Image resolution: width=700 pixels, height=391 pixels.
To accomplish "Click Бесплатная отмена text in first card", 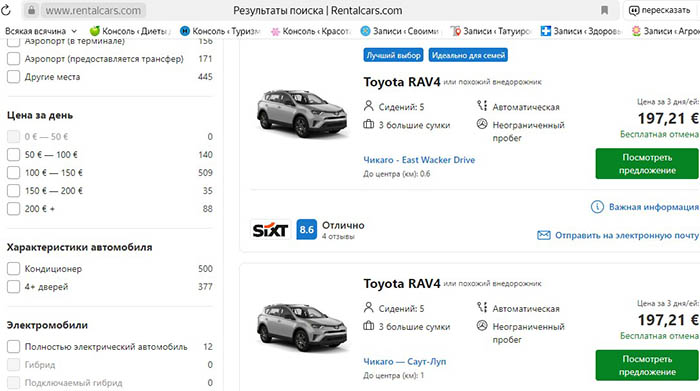I will point(659,134).
